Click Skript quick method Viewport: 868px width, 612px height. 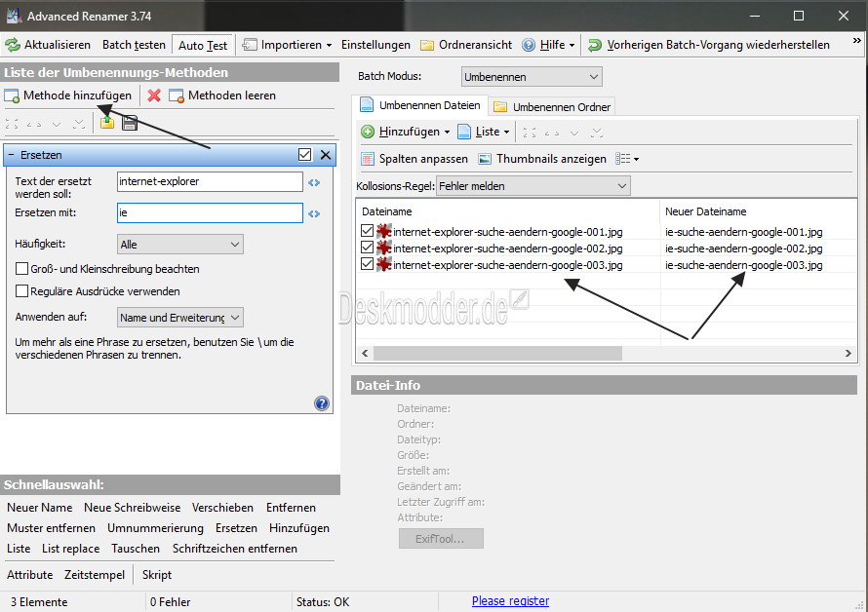157,575
